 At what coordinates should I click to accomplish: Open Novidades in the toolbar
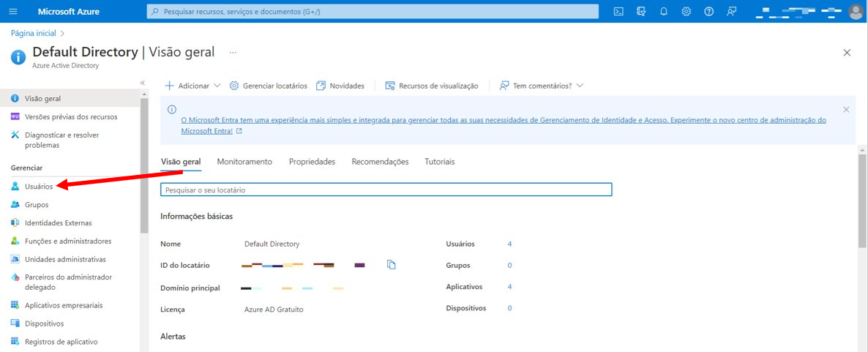coord(340,86)
